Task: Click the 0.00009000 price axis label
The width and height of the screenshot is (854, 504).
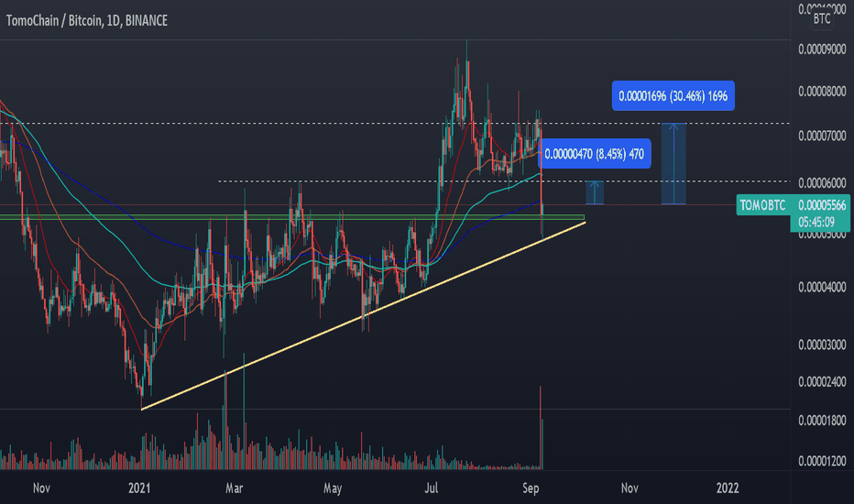Action: pos(823,49)
